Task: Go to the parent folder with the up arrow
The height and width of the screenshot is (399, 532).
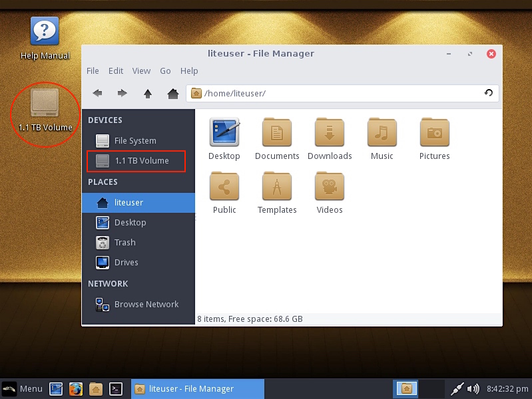Action: coord(148,94)
